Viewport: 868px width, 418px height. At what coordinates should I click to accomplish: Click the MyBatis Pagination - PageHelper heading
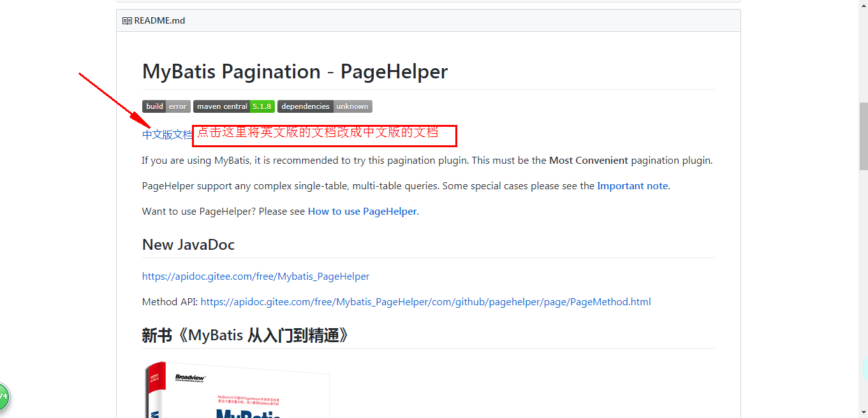tap(295, 71)
